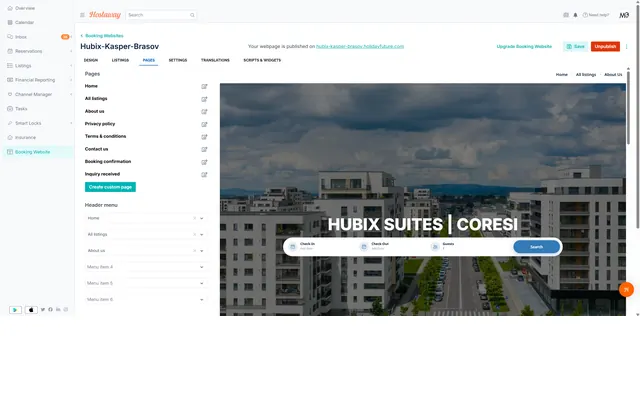Open the Home header menu dropdown
Screen dimensions: 640x400
[202, 218]
